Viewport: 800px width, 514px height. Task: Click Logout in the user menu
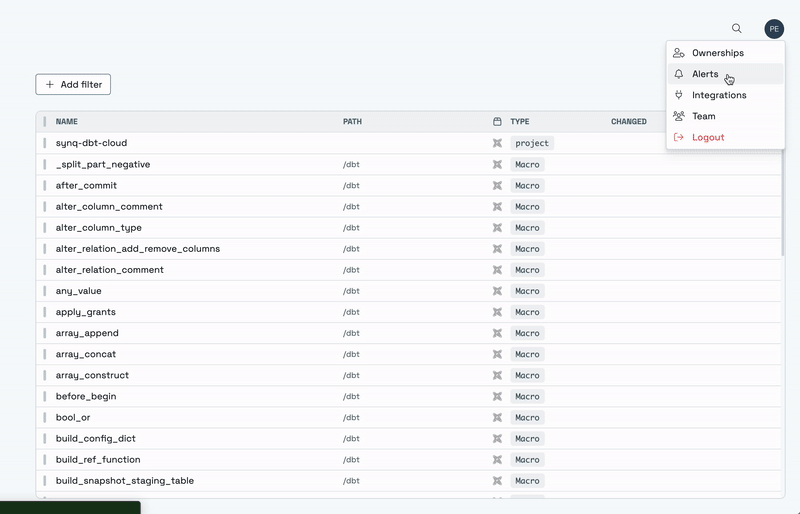coord(725,137)
